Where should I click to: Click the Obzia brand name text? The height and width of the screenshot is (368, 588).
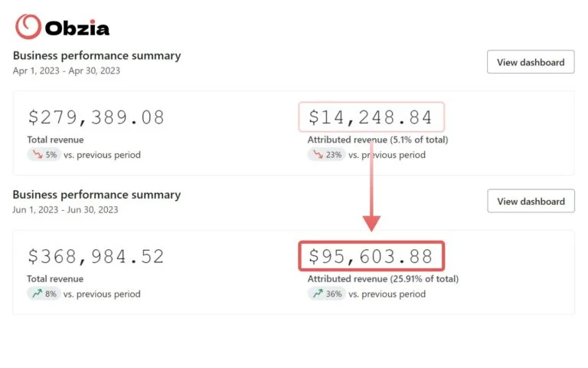(77, 29)
